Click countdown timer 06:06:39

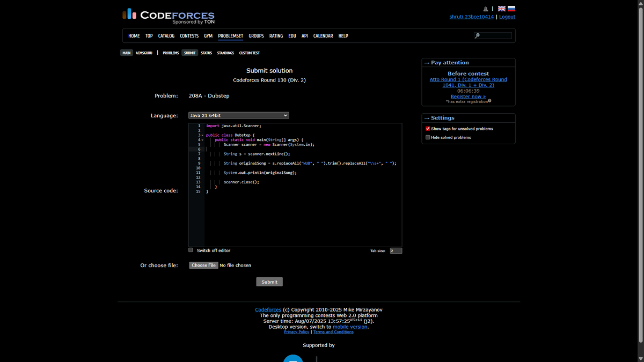468,91
